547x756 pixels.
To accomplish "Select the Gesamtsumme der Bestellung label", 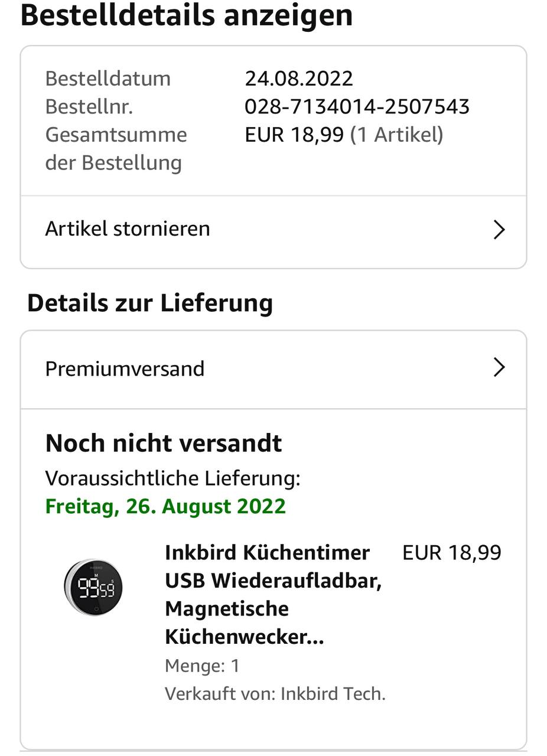I will pos(116,148).
